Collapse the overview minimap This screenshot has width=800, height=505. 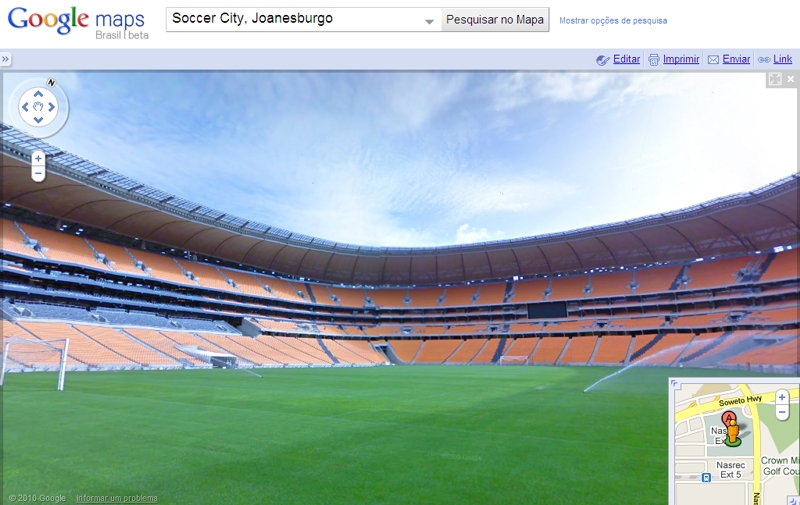click(x=674, y=383)
